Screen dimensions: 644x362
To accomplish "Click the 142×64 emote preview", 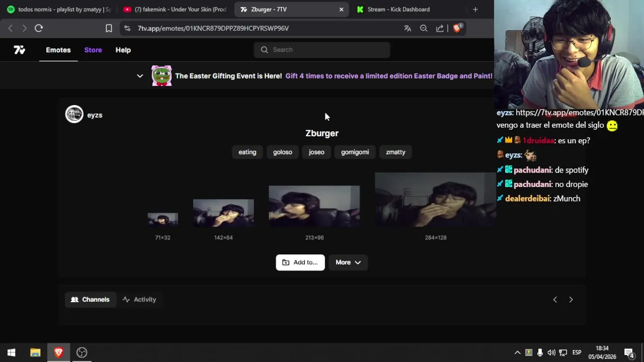I will pyautogui.click(x=223, y=213).
